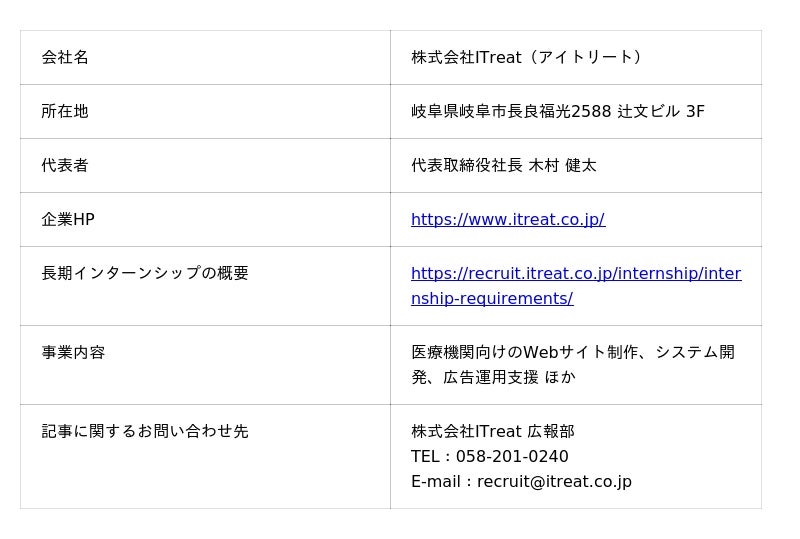The height and width of the screenshot is (539, 800).
Task: Click the 株式会社ITreat 広報部 contact line
Action: pos(492,431)
